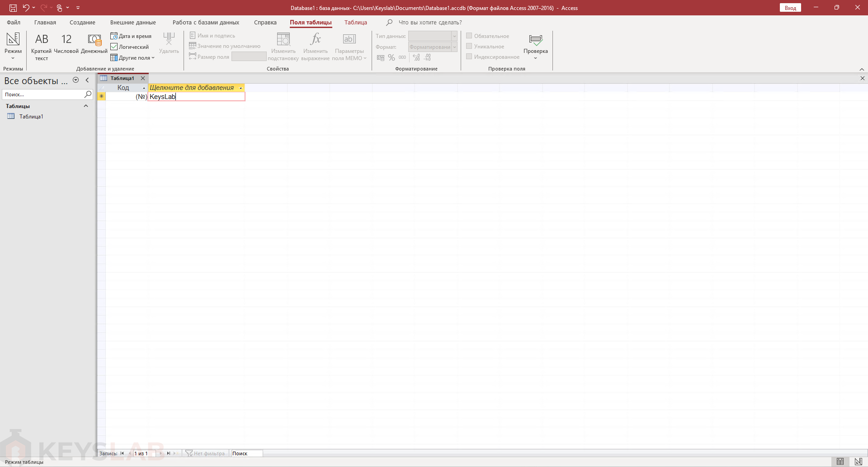Collapse the Таблицы group chevron
The image size is (868, 467).
pyautogui.click(x=86, y=106)
